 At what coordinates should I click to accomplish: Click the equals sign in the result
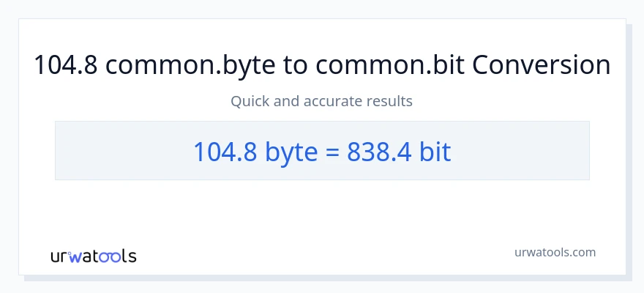click(329, 152)
